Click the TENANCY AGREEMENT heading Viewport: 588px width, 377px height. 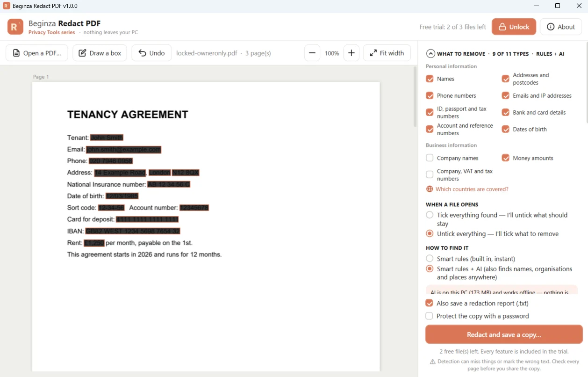(x=128, y=115)
